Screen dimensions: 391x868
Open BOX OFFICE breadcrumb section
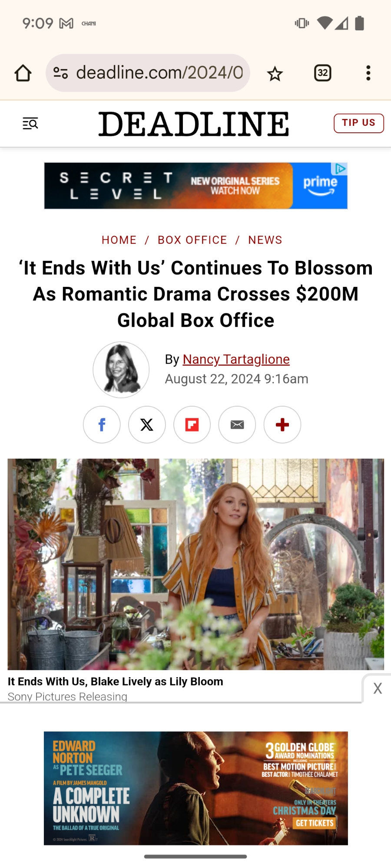[192, 240]
